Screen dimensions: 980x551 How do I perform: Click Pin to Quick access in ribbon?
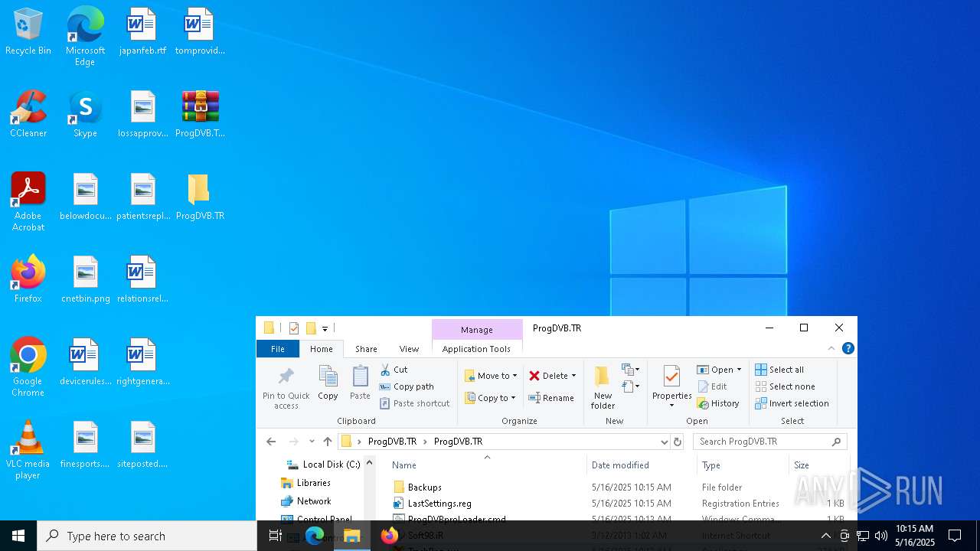(286, 388)
